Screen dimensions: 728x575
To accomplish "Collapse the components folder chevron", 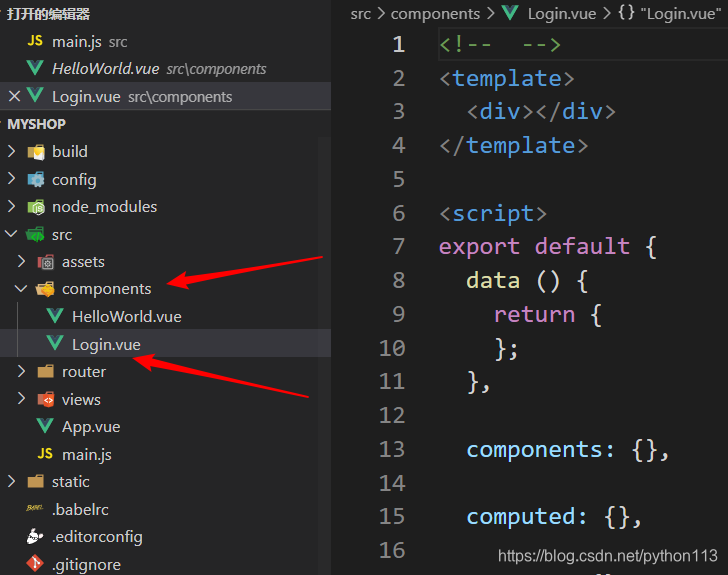I will click(21, 288).
